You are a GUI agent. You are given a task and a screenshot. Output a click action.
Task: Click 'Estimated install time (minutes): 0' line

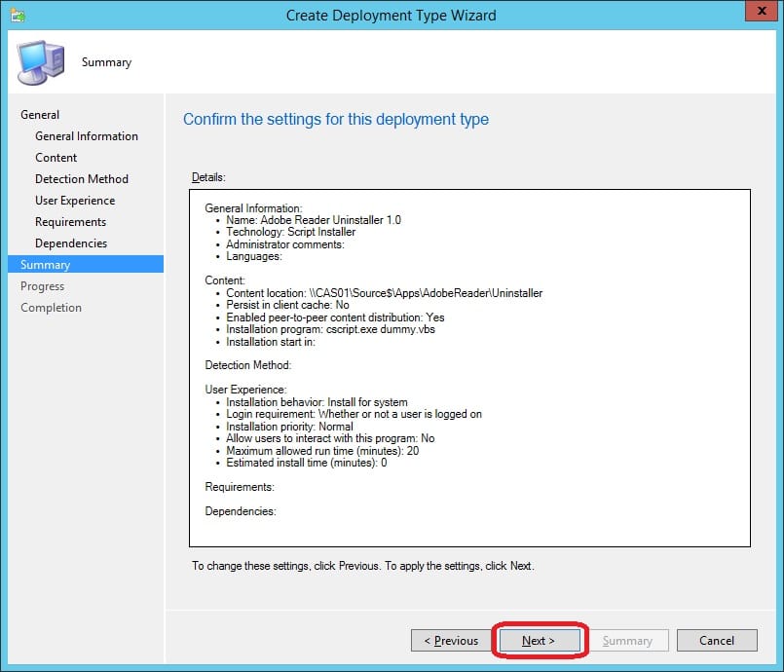(x=307, y=463)
